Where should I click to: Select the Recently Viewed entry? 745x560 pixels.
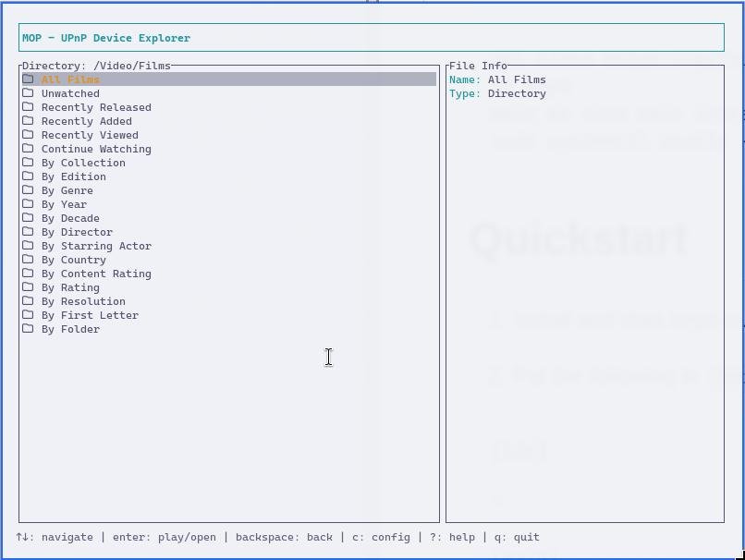pos(90,135)
